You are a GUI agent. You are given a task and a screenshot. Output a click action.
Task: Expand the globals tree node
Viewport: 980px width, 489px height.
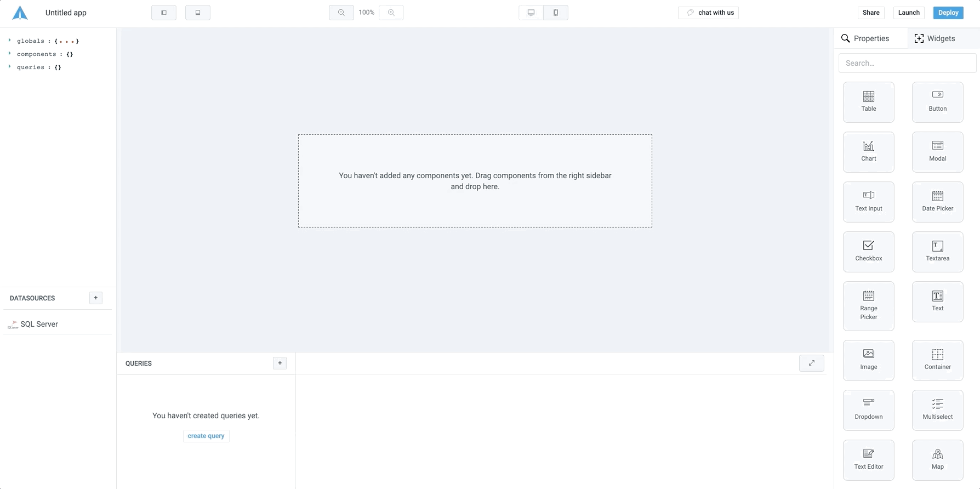(x=10, y=41)
